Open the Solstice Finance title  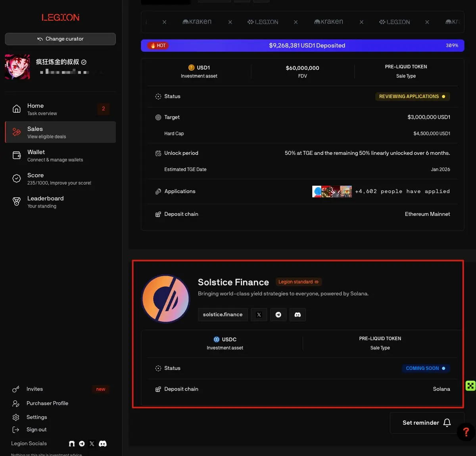click(x=233, y=282)
